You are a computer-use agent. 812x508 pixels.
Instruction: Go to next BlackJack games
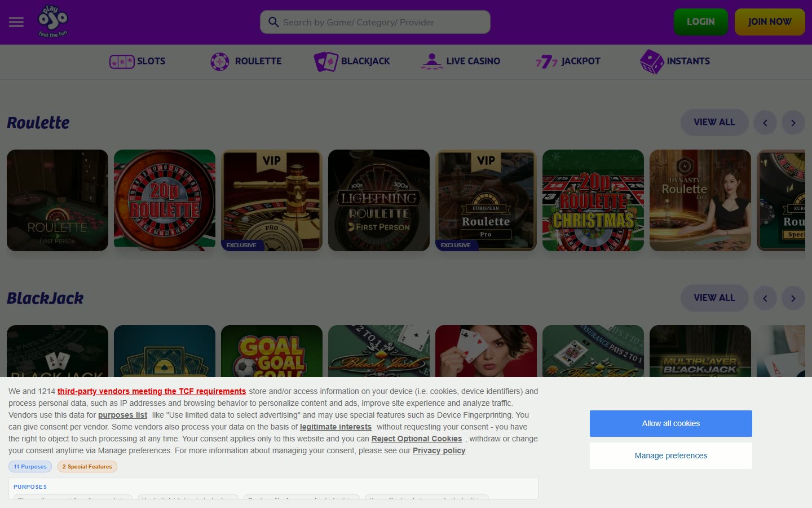tap(793, 298)
